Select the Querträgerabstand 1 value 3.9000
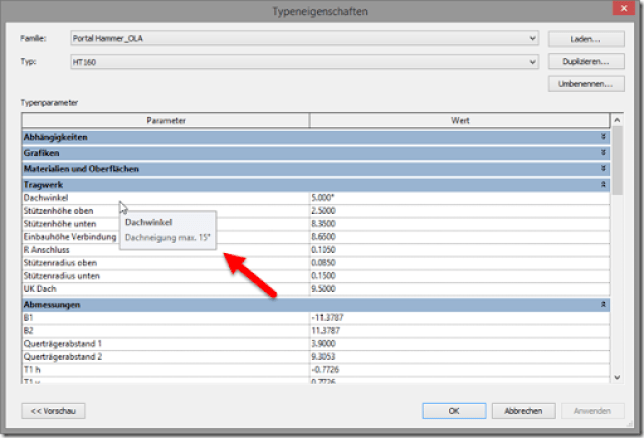The image size is (644, 438). click(x=460, y=343)
